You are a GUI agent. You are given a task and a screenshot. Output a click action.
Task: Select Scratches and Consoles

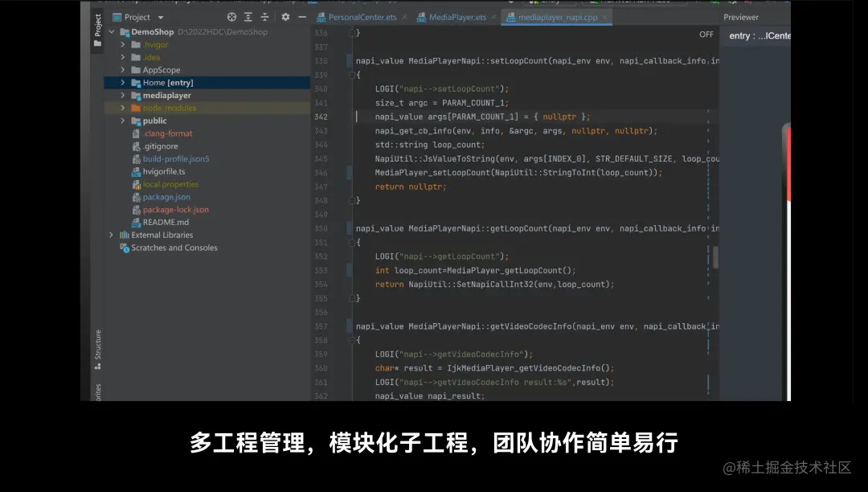coord(174,248)
